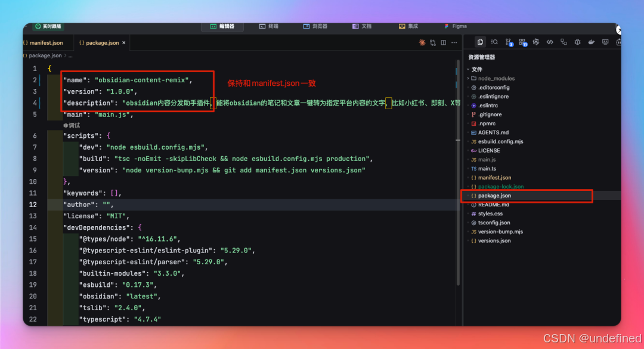Image resolution: width=644 pixels, height=349 pixels.
Task: Click the pinwheel icon next to the extensions icon
Action: point(536,42)
